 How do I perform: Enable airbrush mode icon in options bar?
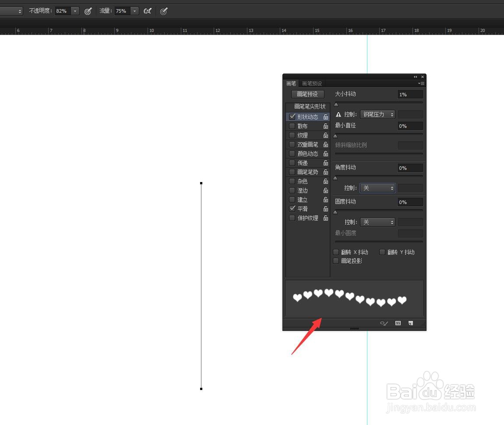[148, 11]
